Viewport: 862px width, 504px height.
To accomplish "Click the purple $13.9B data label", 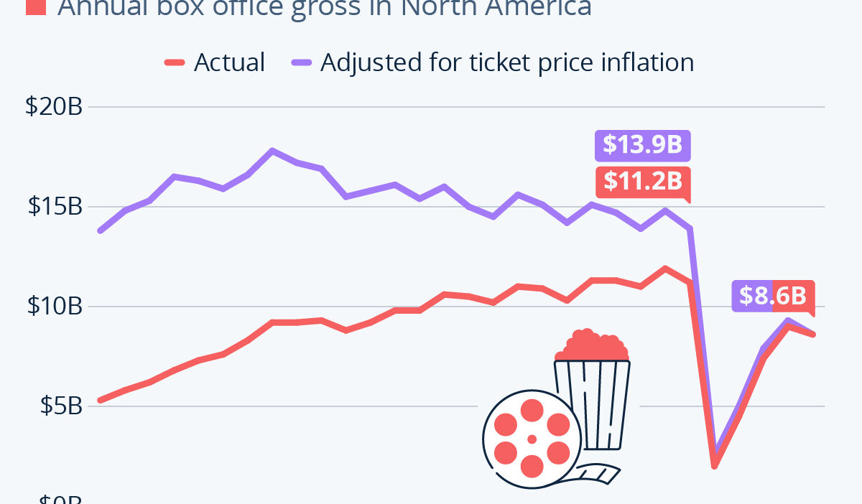I will tap(642, 145).
